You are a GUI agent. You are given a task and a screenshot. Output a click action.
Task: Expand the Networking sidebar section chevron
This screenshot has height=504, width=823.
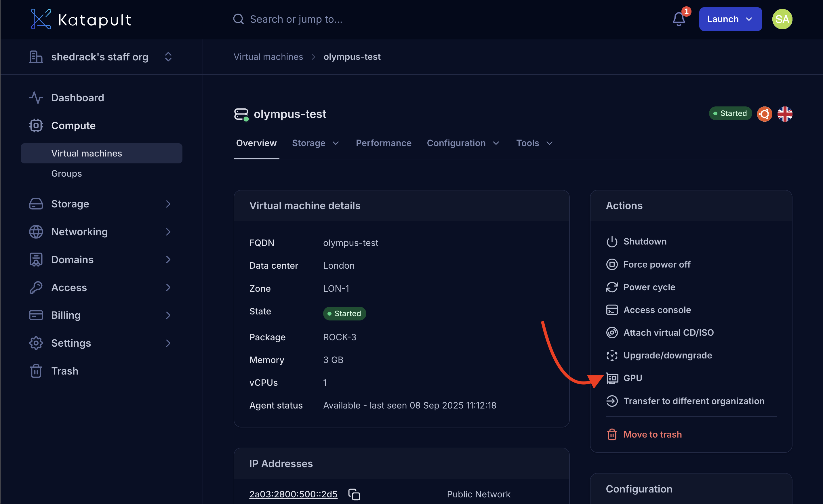168,232
